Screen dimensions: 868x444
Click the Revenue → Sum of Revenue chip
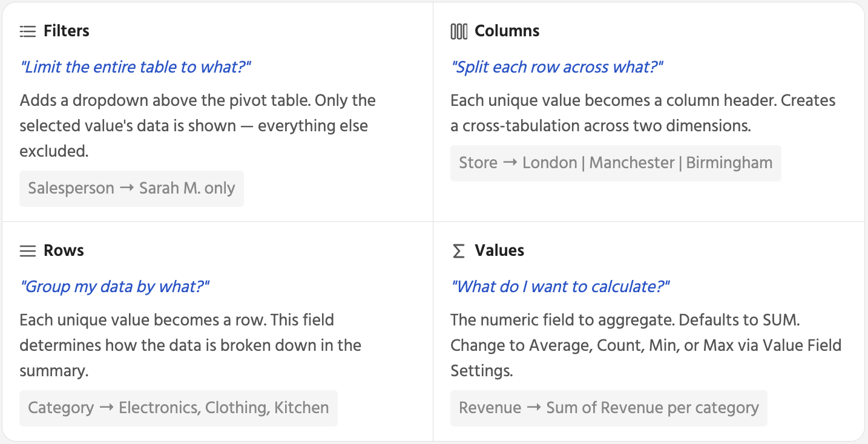coord(608,408)
